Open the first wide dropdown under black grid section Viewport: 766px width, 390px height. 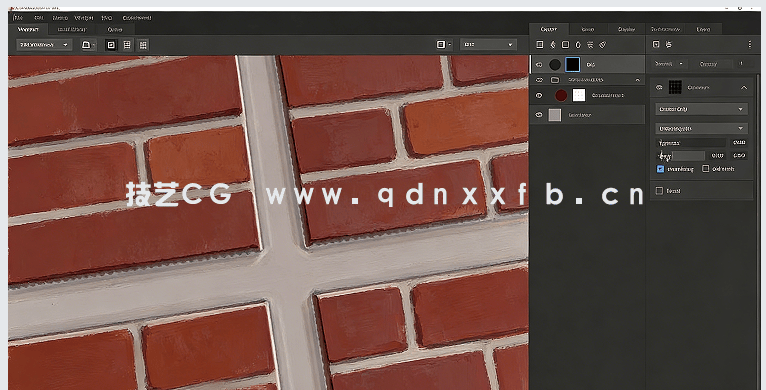(x=701, y=109)
